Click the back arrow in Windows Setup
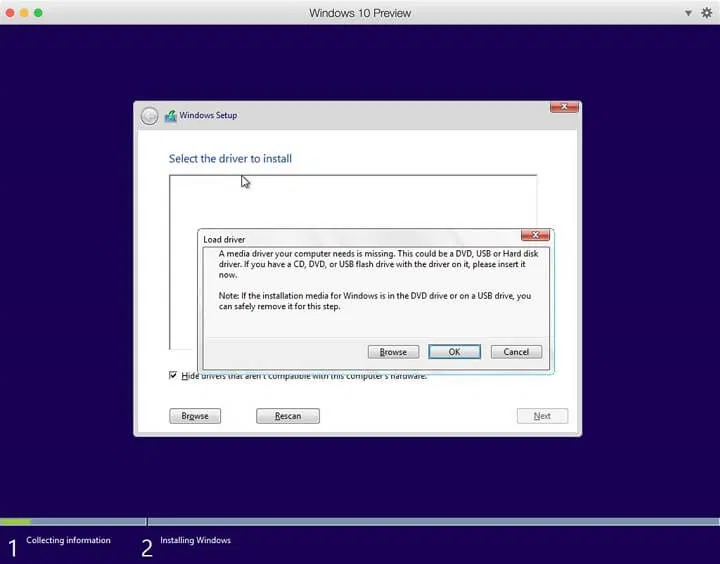 pyautogui.click(x=149, y=116)
